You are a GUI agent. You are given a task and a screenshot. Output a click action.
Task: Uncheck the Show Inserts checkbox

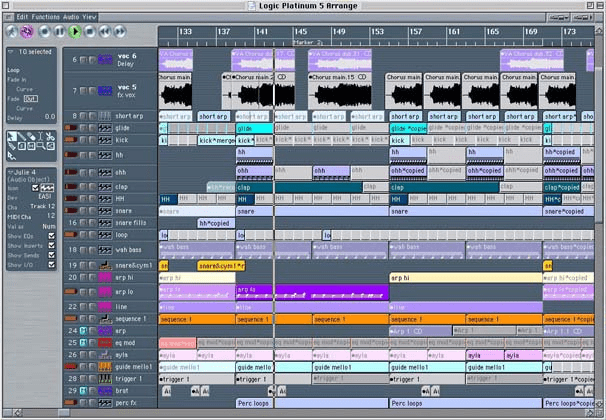click(x=51, y=245)
